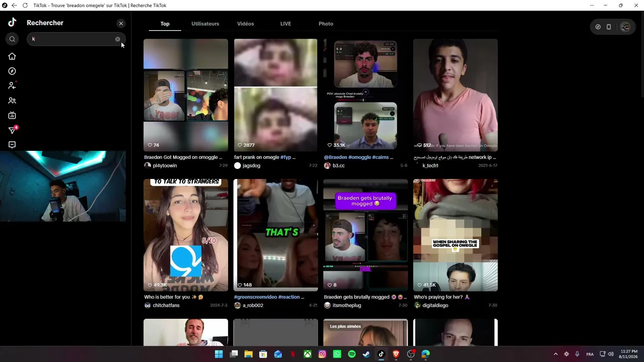Open the Friends icon in sidebar

pyautogui.click(x=12, y=101)
